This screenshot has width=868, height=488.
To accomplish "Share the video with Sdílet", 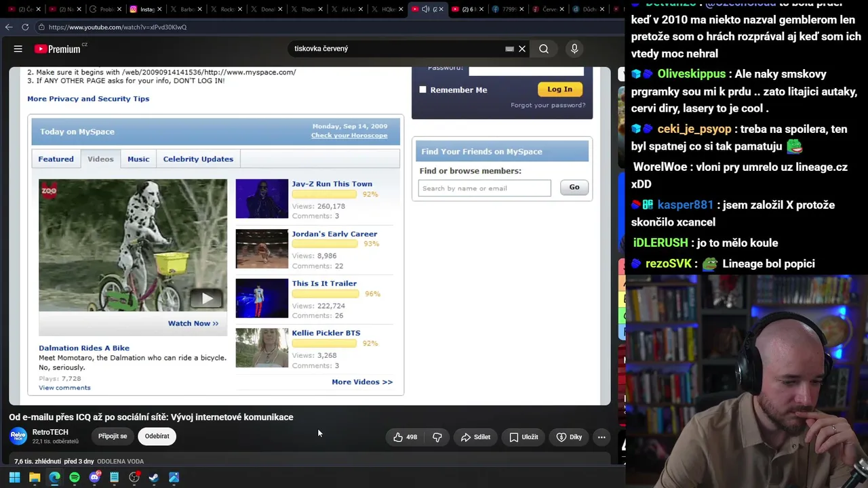I will tap(475, 437).
